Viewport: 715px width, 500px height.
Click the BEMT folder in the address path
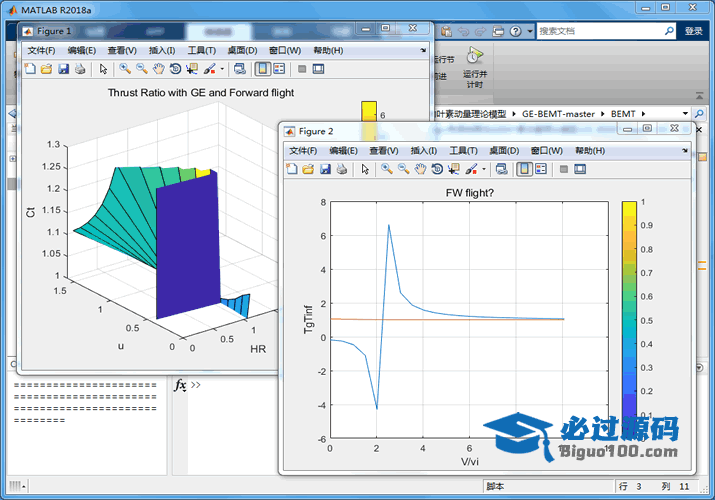coord(622,114)
